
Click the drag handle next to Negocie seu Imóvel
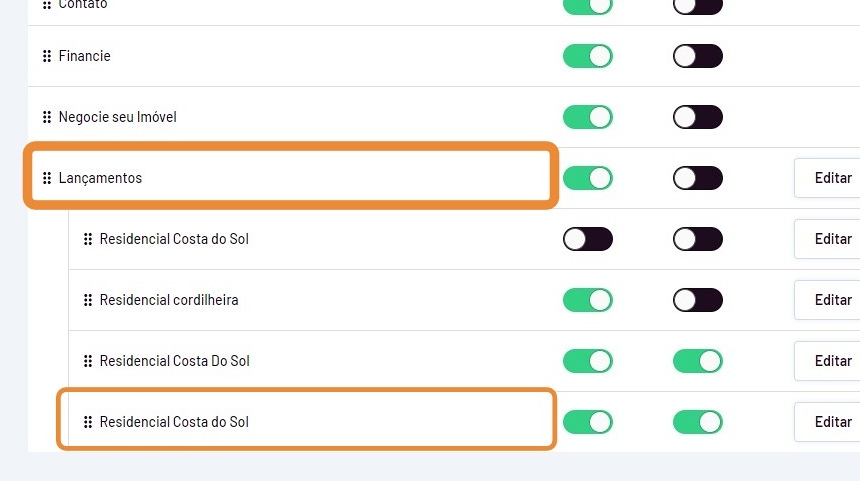click(x=47, y=117)
